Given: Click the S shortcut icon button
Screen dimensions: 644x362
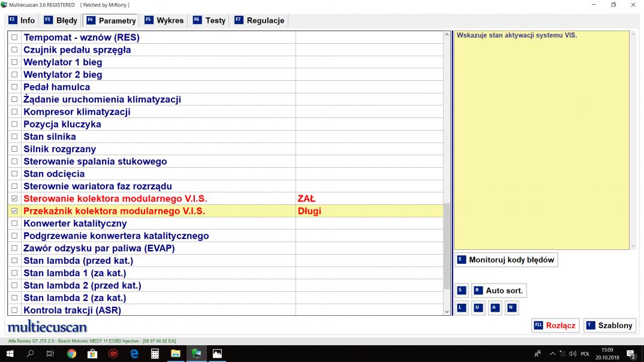Looking at the screenshot, I should (461, 291).
